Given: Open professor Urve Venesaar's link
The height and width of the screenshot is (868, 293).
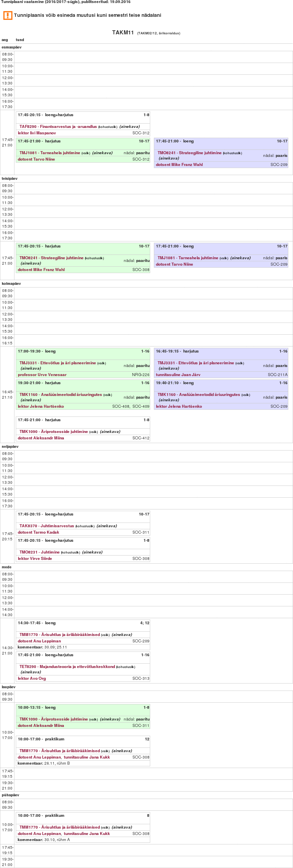Looking at the screenshot, I should 42,375.
